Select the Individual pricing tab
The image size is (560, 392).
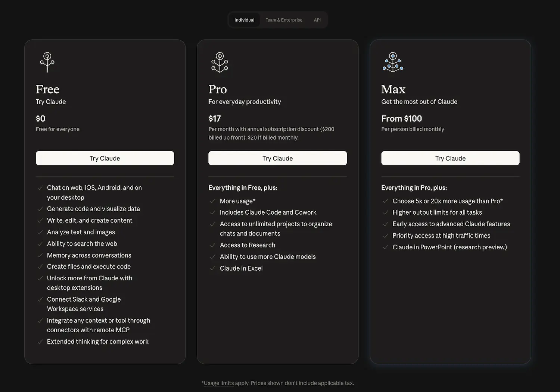point(244,20)
